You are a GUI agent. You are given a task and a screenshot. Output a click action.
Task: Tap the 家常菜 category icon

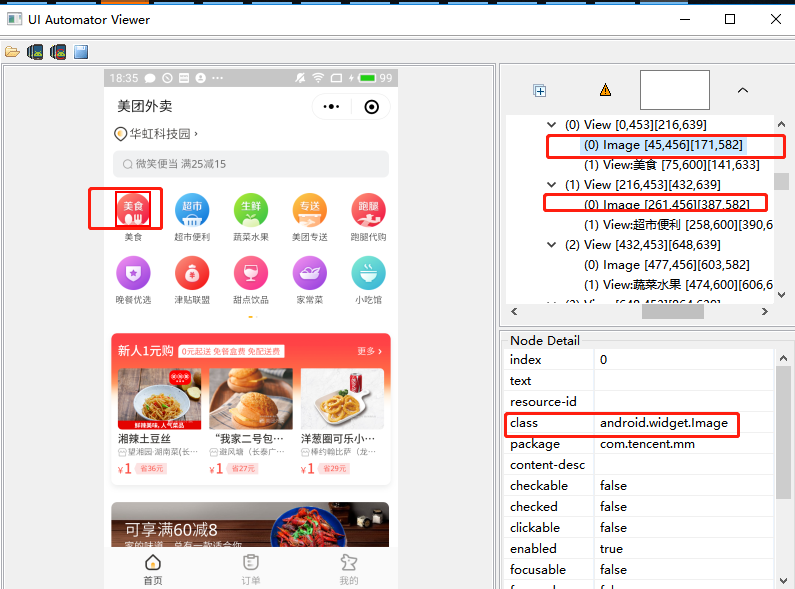coord(310,273)
